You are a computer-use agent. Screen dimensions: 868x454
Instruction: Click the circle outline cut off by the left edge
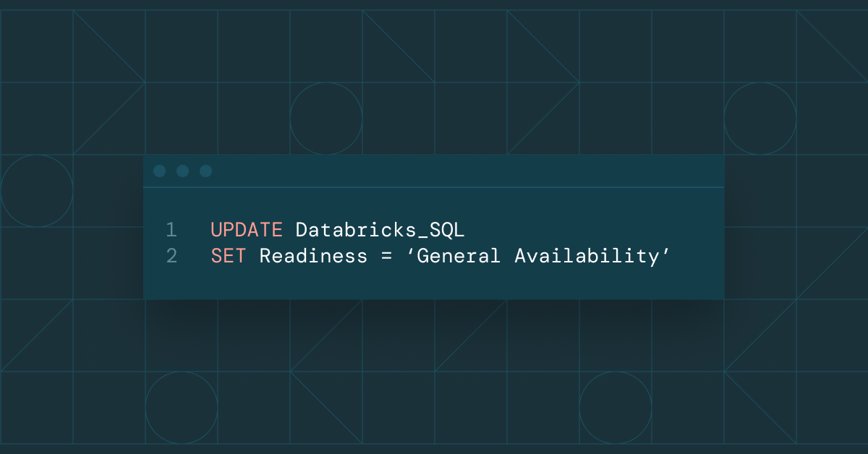coord(36,190)
